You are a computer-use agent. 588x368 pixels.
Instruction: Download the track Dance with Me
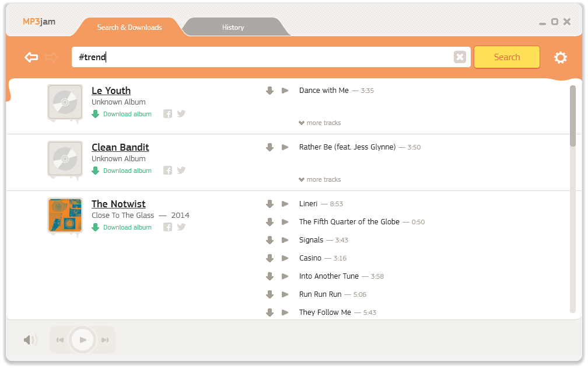pyautogui.click(x=269, y=91)
